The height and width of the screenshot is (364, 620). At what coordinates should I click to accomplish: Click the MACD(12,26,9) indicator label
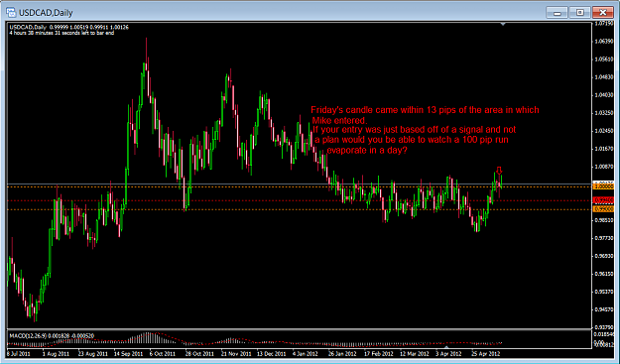[x=52, y=335]
